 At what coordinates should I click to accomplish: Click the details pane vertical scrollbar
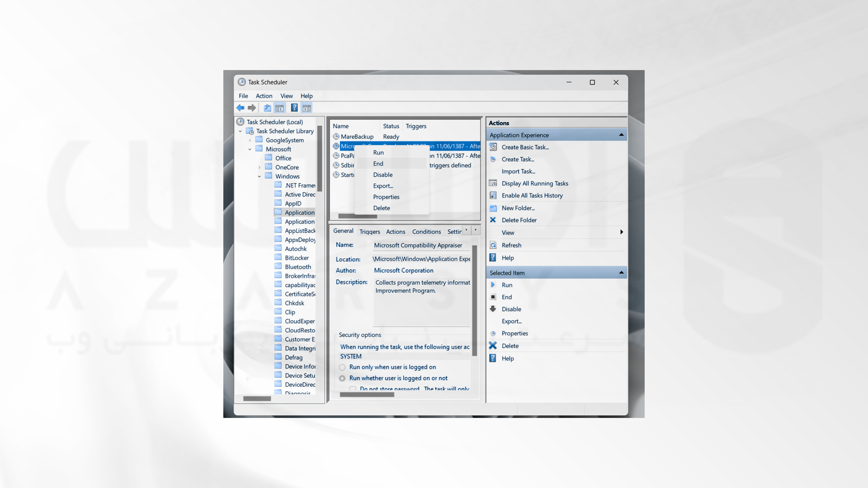[474, 300]
